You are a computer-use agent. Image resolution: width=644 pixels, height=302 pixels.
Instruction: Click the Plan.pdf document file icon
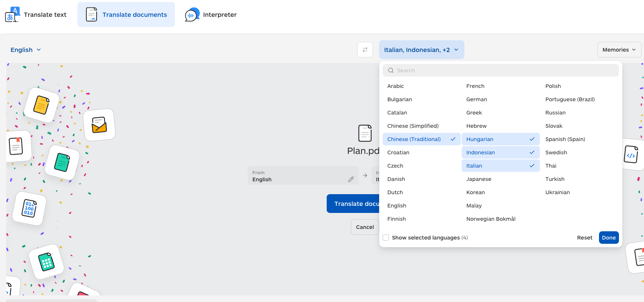[365, 133]
